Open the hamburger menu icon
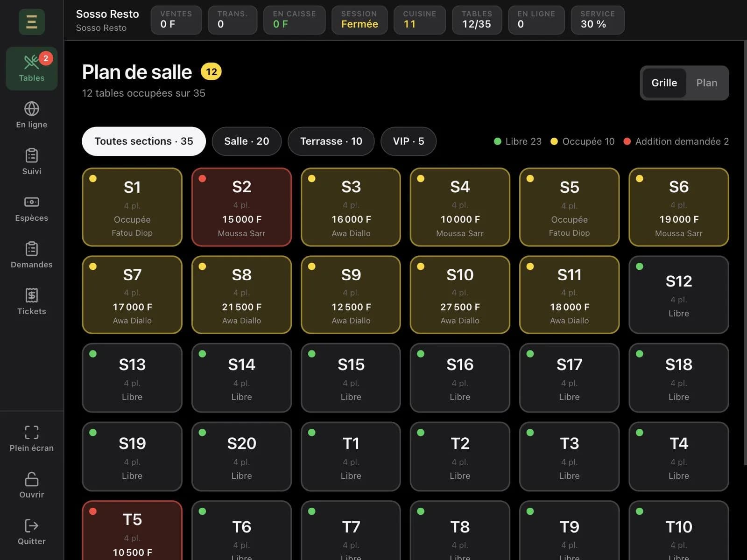Screen dimensions: 747x560 point(32,21)
